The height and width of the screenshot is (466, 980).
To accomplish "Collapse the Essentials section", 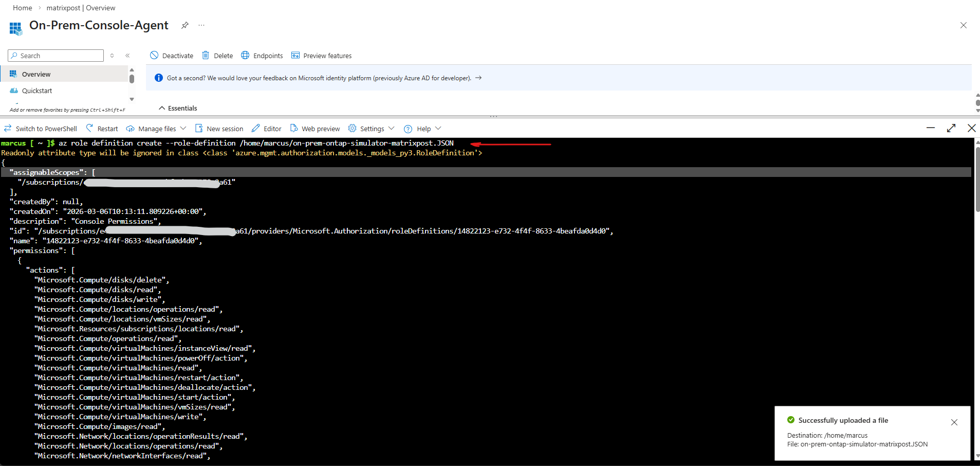I will (x=178, y=108).
